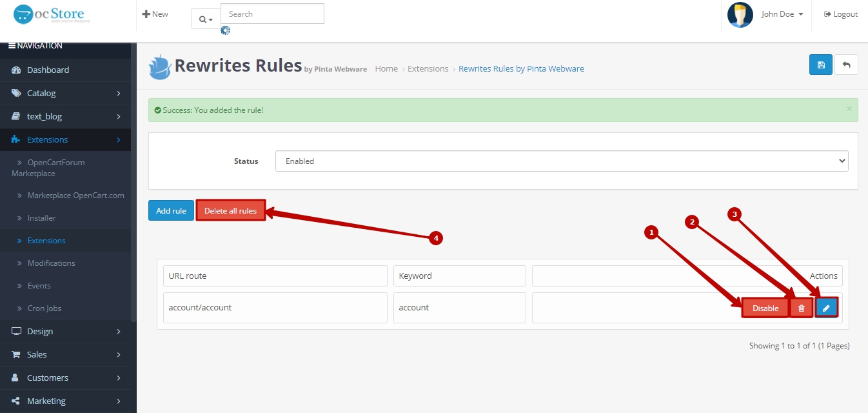Viewport: 868px width, 413px height.
Task: Delete the account rule via trash icon
Action: pyautogui.click(x=802, y=308)
